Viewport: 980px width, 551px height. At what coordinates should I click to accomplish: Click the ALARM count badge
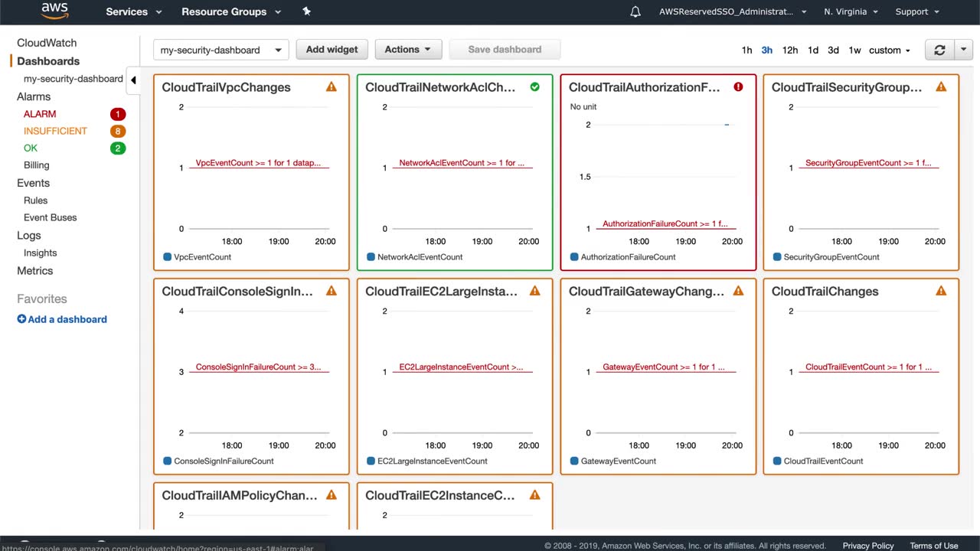[x=117, y=114]
